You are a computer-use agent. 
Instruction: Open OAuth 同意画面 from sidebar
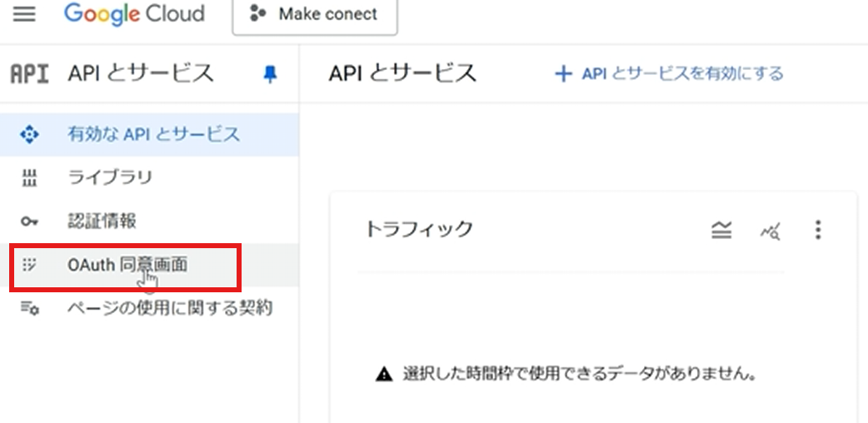[127, 266]
